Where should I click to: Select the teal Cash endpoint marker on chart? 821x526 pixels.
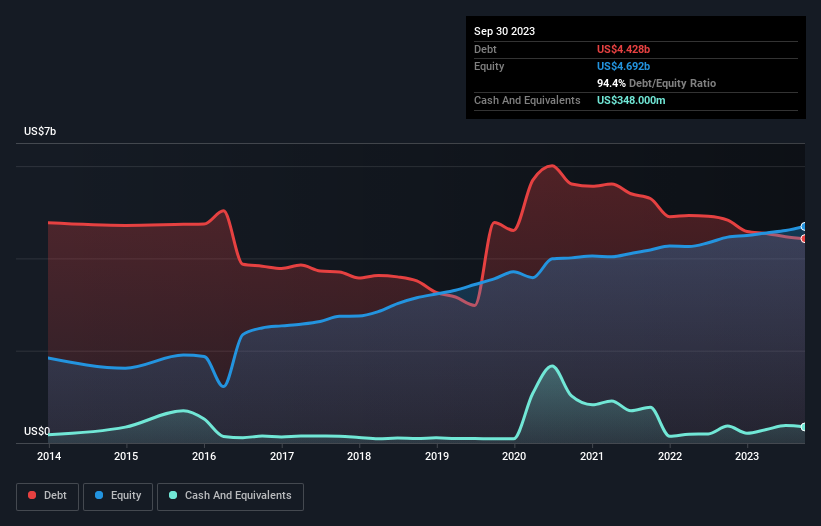[x=804, y=427]
